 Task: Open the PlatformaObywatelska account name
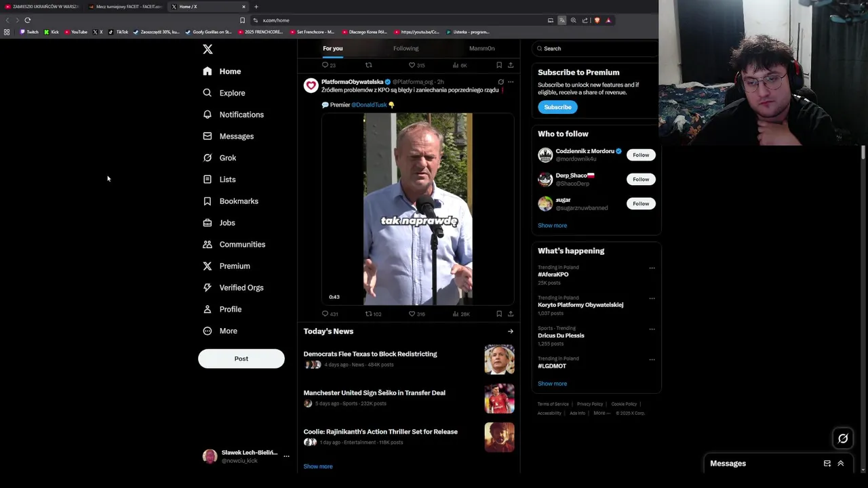pyautogui.click(x=352, y=82)
